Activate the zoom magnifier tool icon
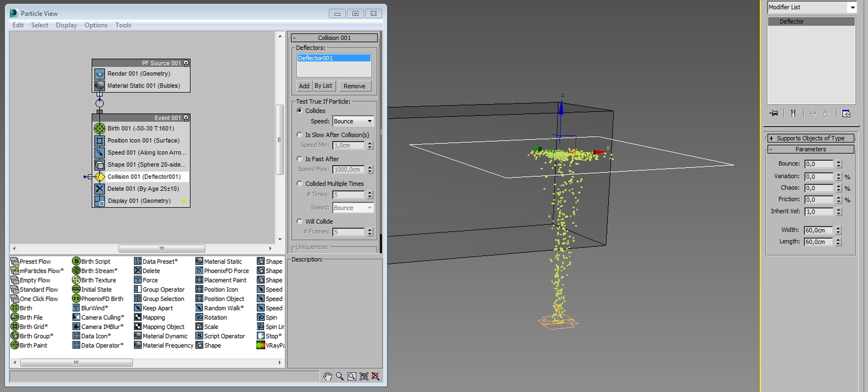This screenshot has height=392, width=868. 340,376
